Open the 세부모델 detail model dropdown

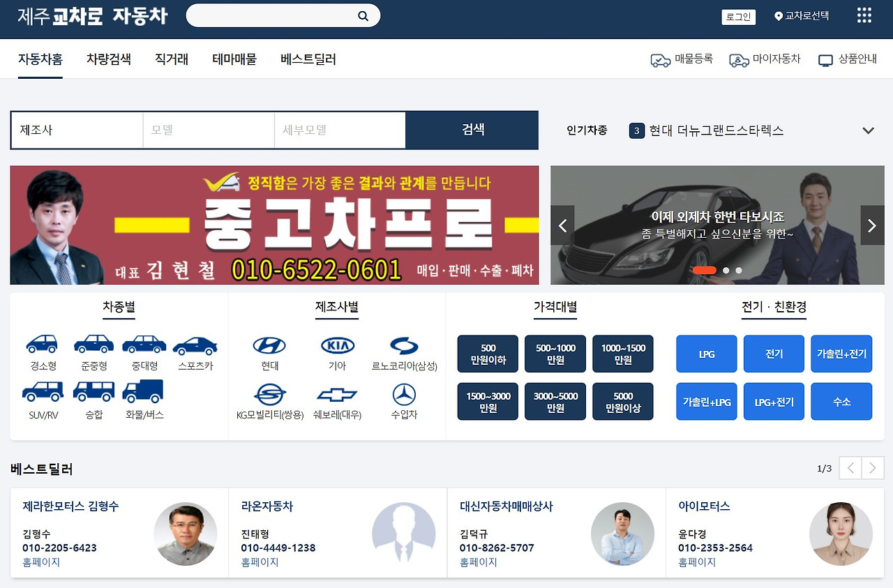pos(340,130)
